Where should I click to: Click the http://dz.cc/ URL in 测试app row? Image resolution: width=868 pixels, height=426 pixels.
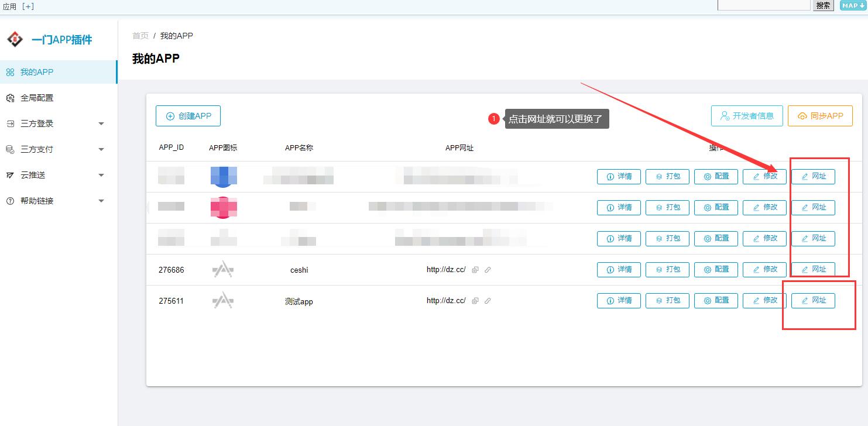pyautogui.click(x=446, y=301)
